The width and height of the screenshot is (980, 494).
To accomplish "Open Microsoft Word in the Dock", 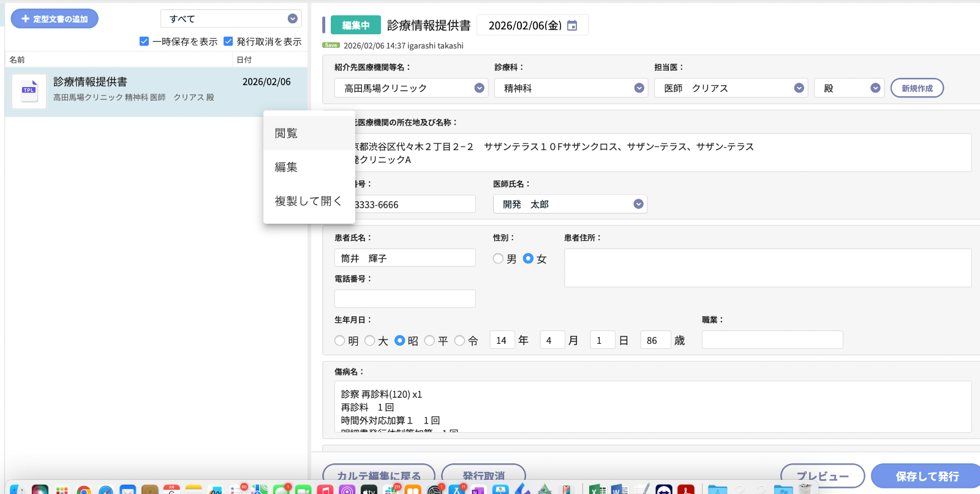I will [x=619, y=490].
